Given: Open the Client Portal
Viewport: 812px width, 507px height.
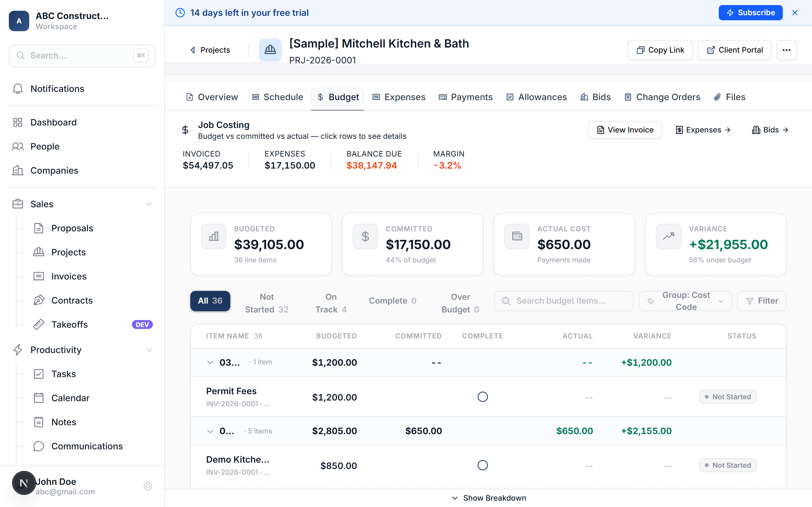Looking at the screenshot, I should pyautogui.click(x=734, y=50).
